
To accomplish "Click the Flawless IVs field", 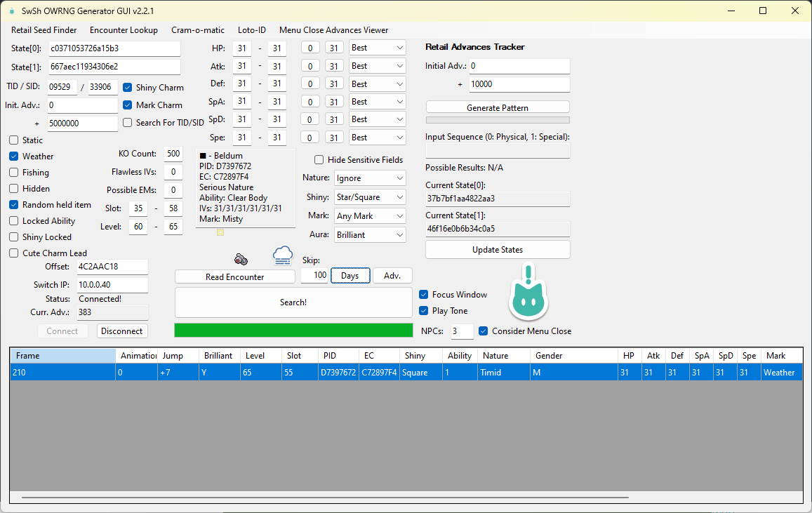I will coord(173,172).
